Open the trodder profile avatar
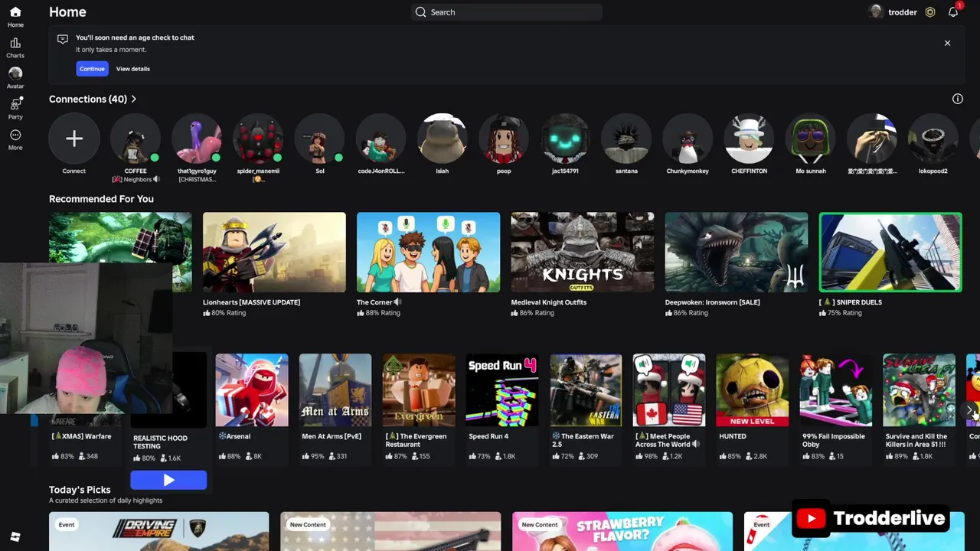The image size is (980, 551). point(875,11)
